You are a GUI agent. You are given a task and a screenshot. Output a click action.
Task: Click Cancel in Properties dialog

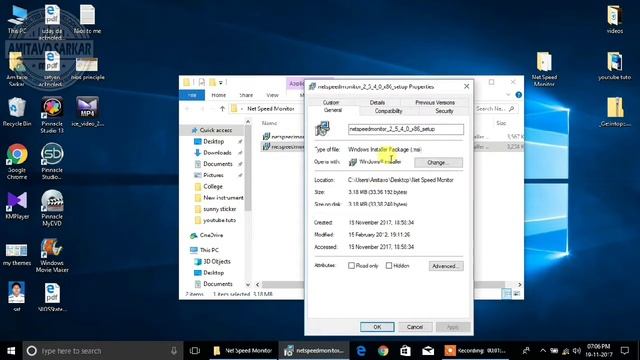click(x=415, y=327)
